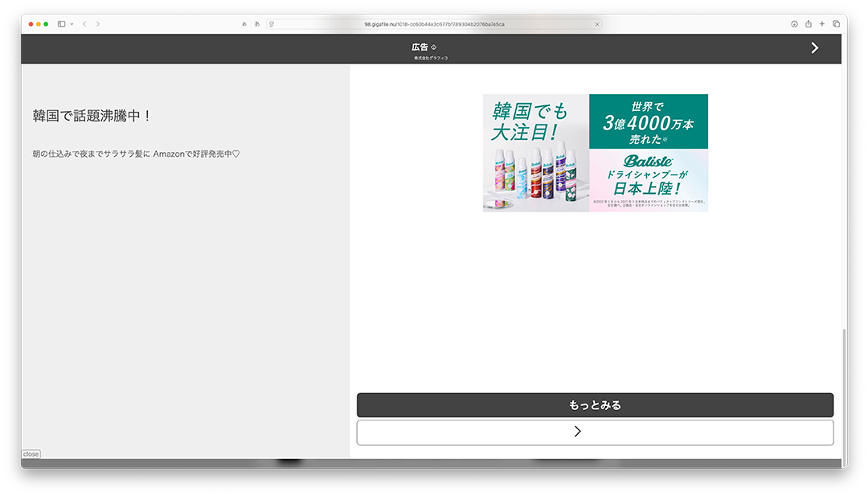Click the small close button at bottom left
Screen dimensions: 868x496
pyautogui.click(x=31, y=454)
